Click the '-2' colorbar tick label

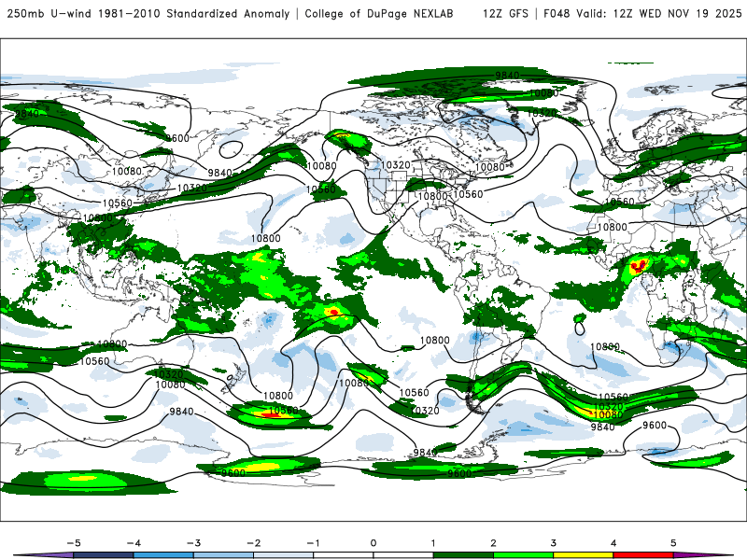tap(253, 543)
